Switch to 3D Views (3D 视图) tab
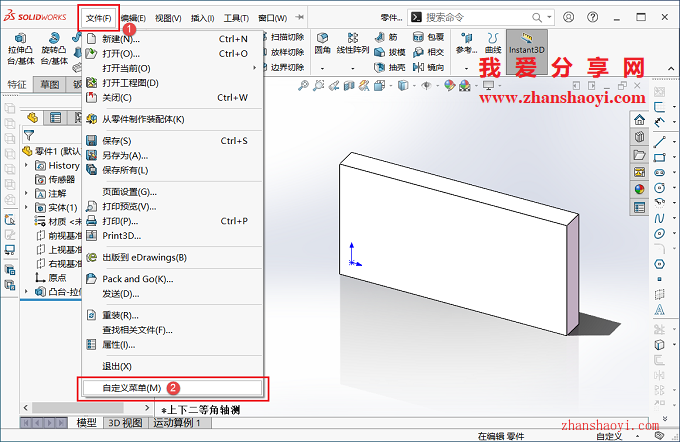This screenshot has height=442, width=680. coord(125,423)
